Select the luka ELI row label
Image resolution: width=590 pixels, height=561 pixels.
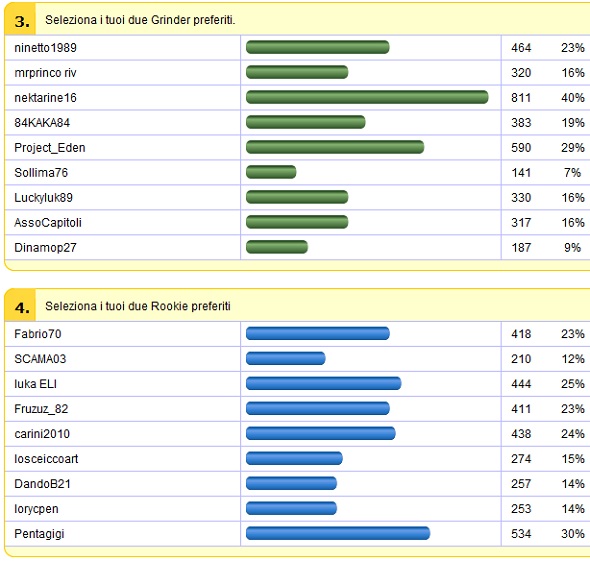(x=35, y=384)
